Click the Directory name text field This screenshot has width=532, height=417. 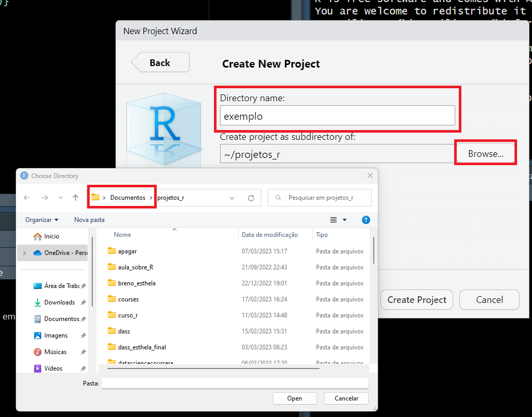click(337, 116)
